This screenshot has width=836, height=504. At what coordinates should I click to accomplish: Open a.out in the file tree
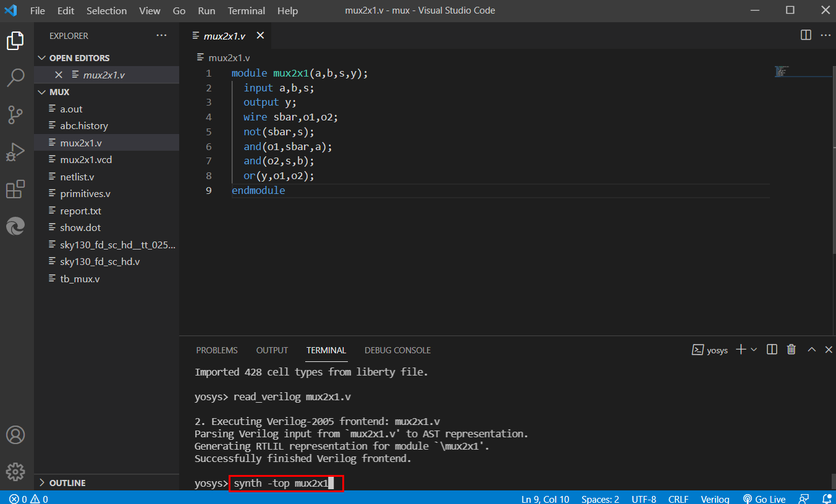point(106,109)
